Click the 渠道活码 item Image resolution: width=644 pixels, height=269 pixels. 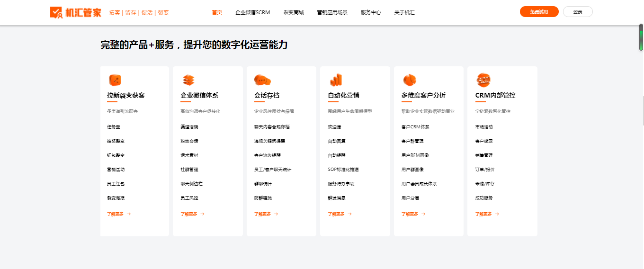[x=189, y=127]
